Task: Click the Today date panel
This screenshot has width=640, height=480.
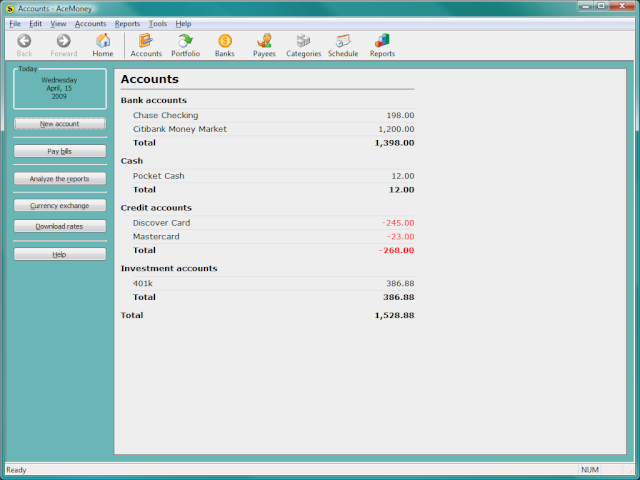Action: (60, 89)
